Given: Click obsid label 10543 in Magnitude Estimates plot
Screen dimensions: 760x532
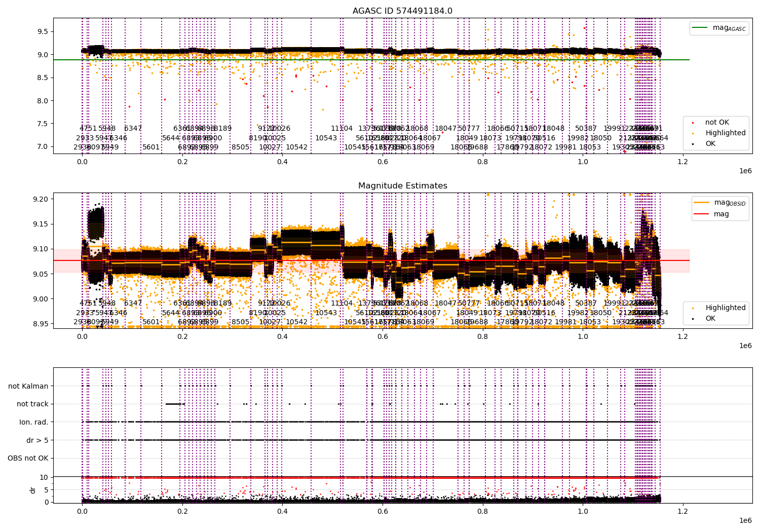Looking at the screenshot, I should click(x=326, y=313).
